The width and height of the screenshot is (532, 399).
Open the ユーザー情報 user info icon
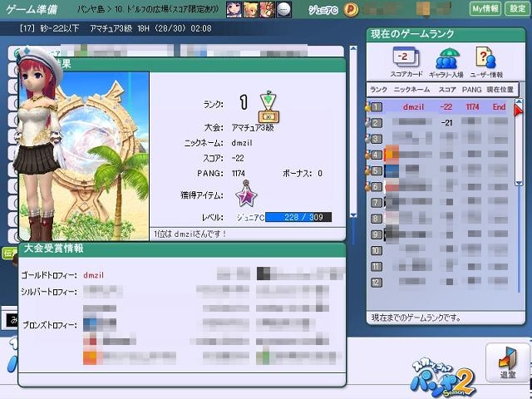[486, 62]
